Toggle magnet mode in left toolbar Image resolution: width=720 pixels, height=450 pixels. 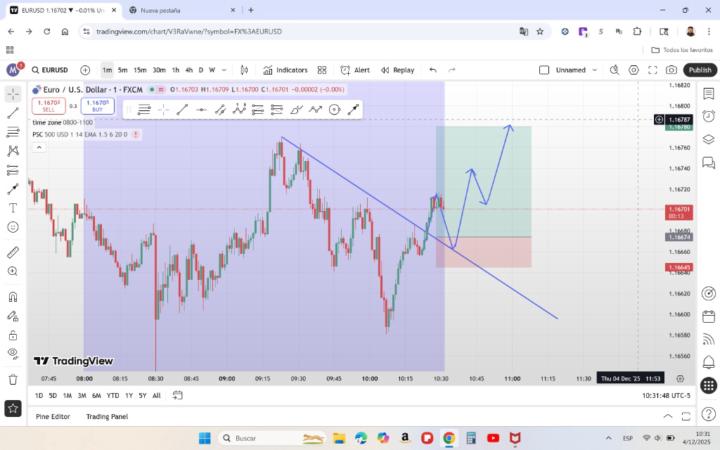(13, 296)
